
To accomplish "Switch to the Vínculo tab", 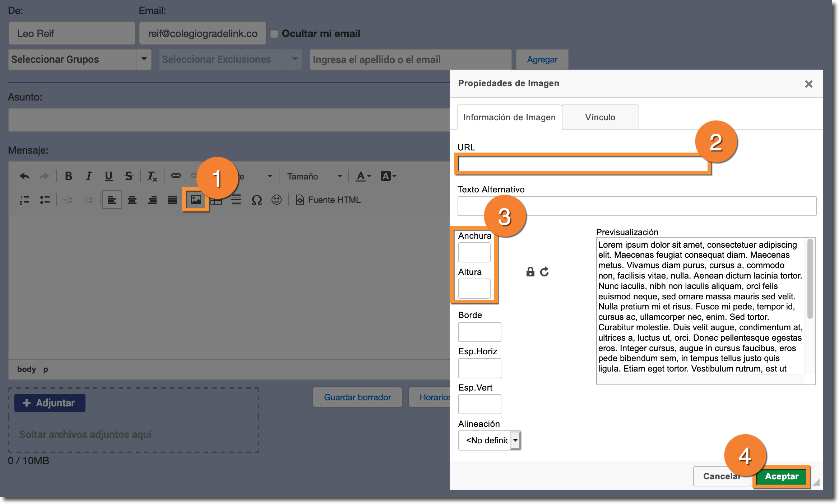I will click(600, 117).
